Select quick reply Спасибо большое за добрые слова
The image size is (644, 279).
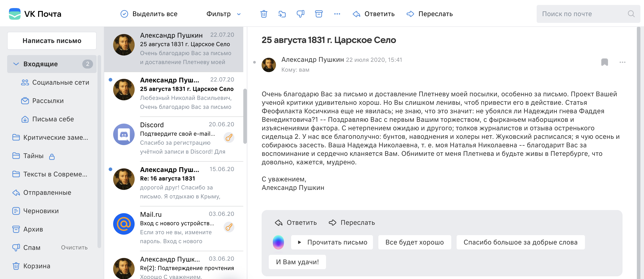521,242
